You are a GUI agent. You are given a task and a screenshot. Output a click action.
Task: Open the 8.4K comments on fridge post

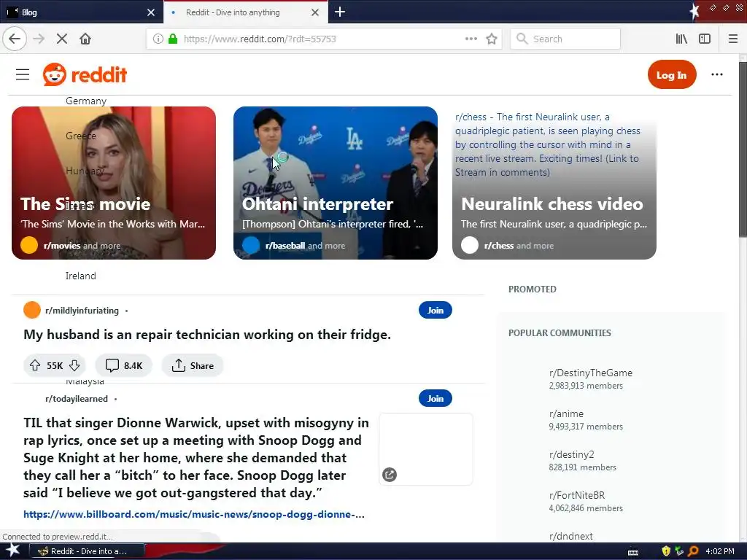click(123, 365)
